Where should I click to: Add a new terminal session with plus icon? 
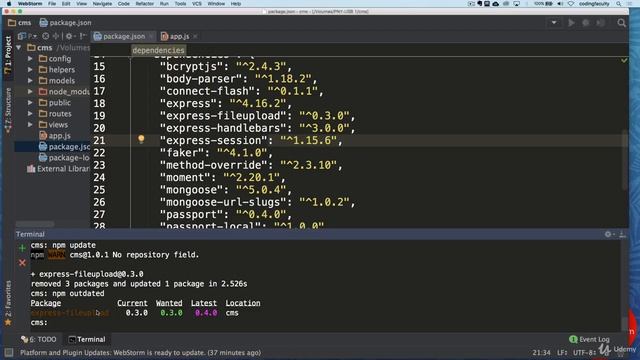[x=22, y=248]
